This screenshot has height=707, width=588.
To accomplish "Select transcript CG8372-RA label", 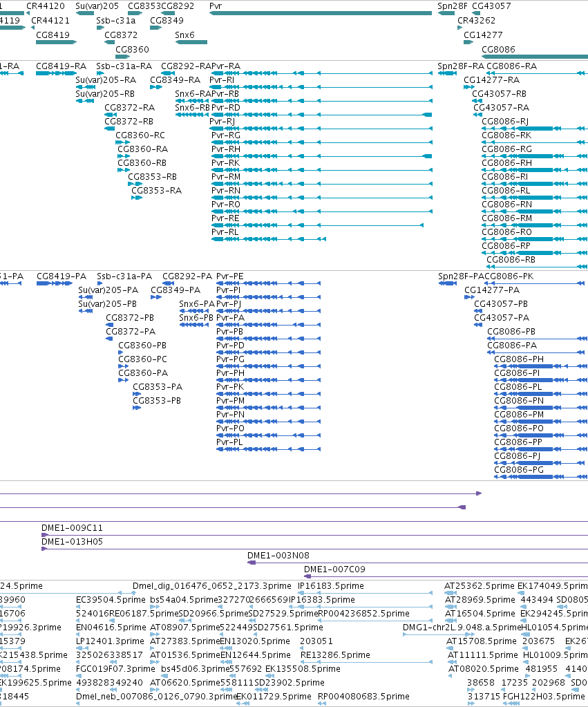I will (130, 107).
